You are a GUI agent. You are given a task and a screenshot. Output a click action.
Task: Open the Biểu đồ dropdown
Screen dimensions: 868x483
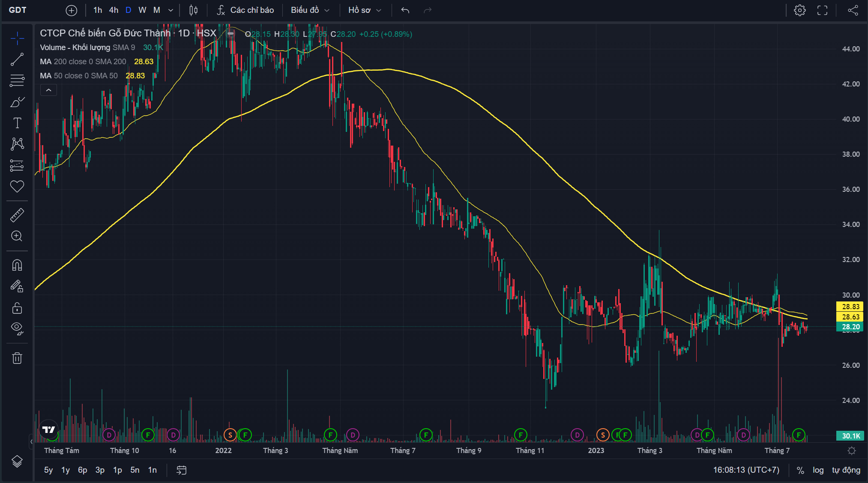click(310, 10)
